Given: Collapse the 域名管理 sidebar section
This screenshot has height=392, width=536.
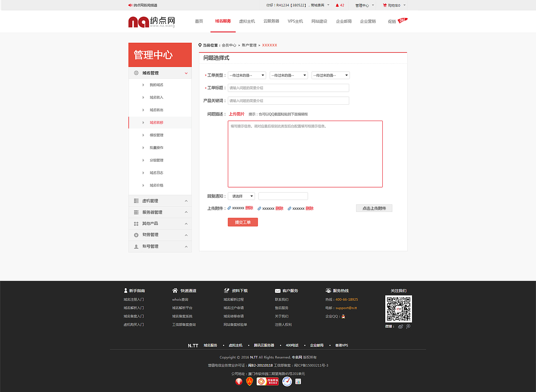Looking at the screenshot, I should pos(186,73).
